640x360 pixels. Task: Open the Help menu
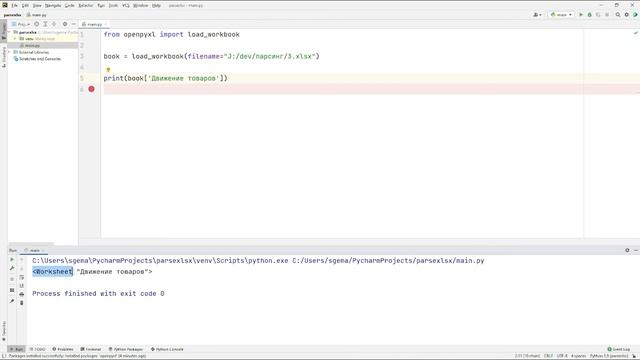coord(156,5)
